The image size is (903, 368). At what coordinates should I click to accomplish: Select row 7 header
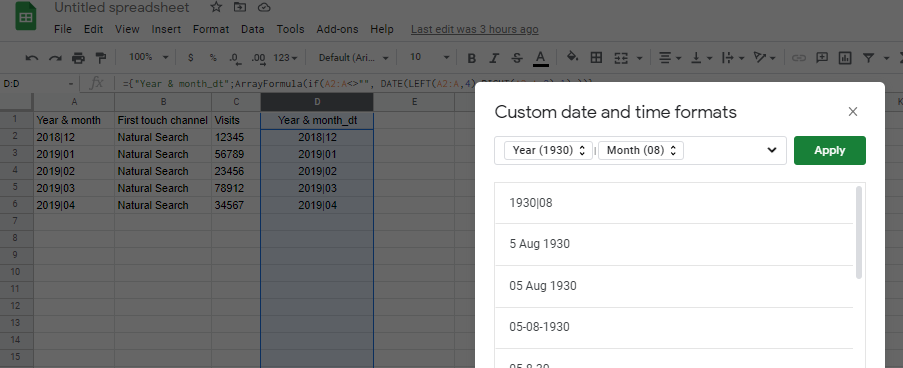click(x=17, y=221)
